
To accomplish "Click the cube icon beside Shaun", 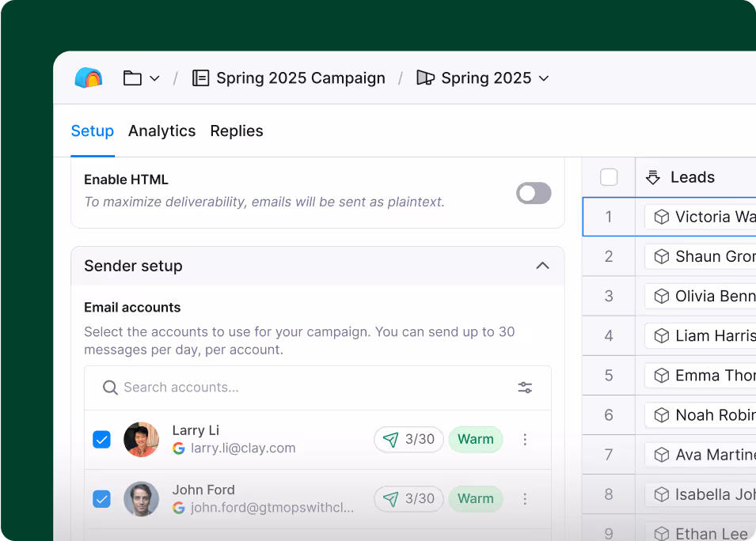I will point(662,257).
